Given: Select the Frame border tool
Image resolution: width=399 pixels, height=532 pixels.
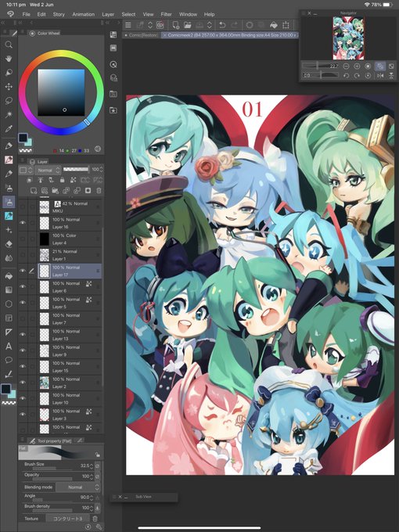Looking at the screenshot, I should point(9,318).
